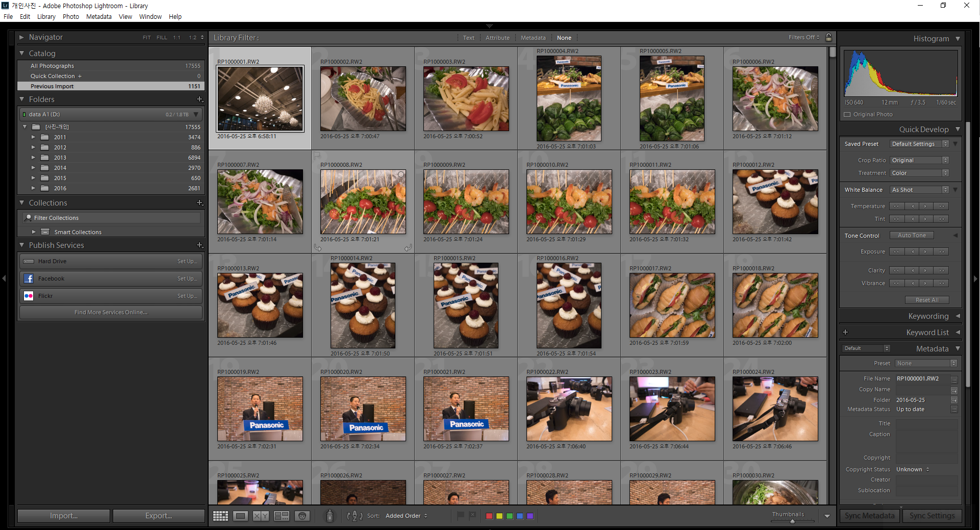
Task: Click Filter Collections search field
Action: 112,218
